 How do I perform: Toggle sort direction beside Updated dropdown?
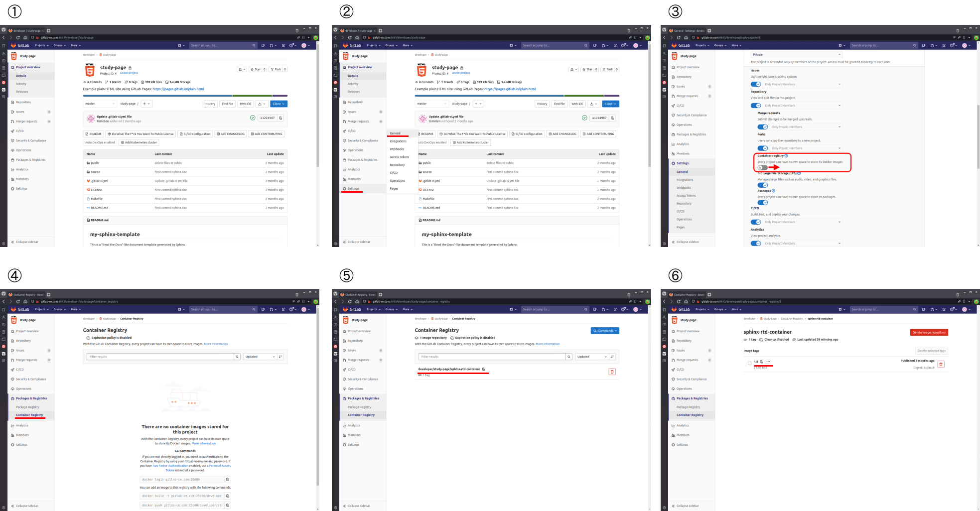point(280,357)
